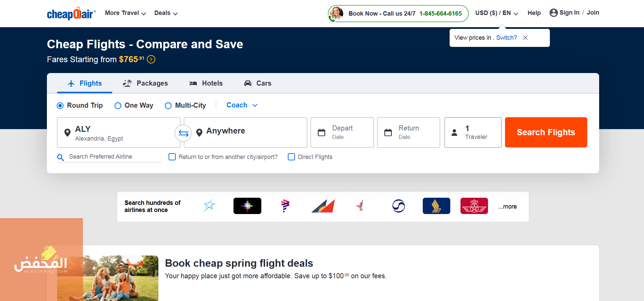Swap origin and destination with arrows icon
The width and height of the screenshot is (644, 301).
click(x=183, y=133)
